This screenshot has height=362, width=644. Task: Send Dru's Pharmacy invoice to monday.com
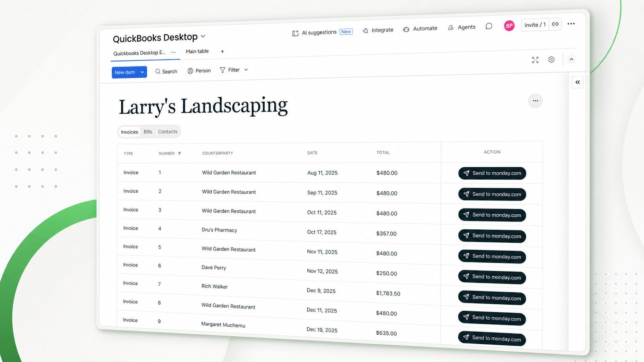tap(492, 236)
